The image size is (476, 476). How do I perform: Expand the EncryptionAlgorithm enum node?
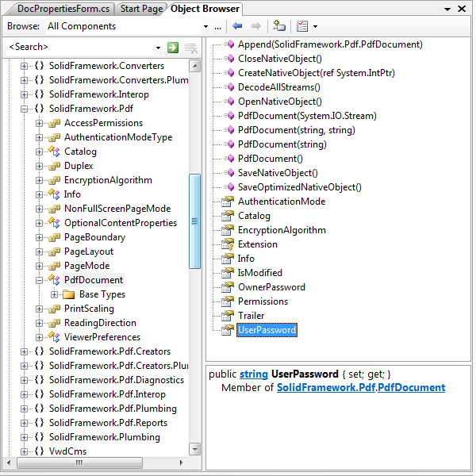tap(39, 180)
